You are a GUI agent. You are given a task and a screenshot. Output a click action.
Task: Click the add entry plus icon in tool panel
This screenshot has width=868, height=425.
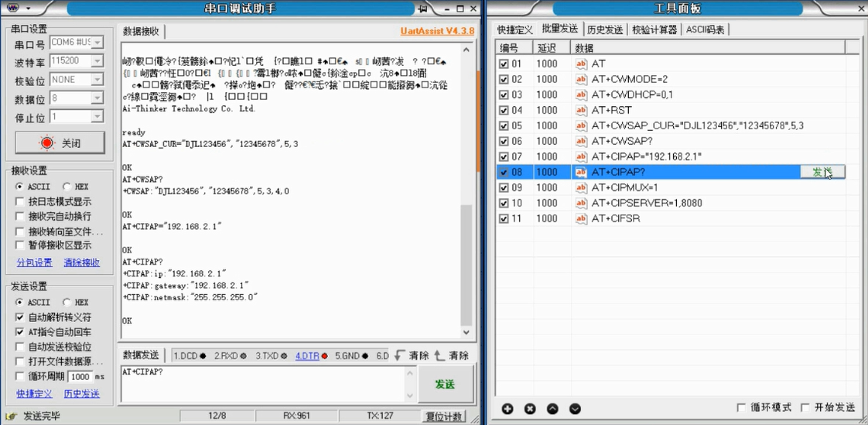507,409
